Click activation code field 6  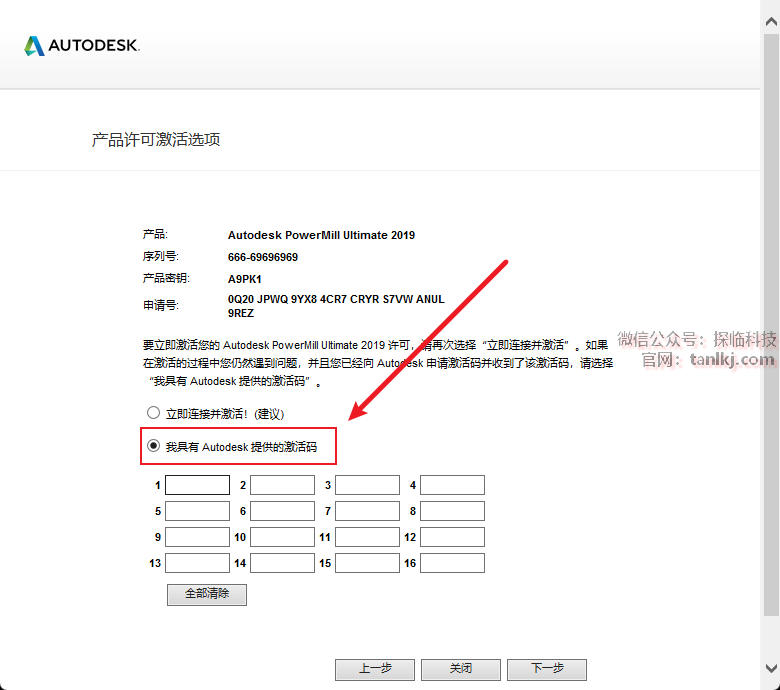point(283,511)
